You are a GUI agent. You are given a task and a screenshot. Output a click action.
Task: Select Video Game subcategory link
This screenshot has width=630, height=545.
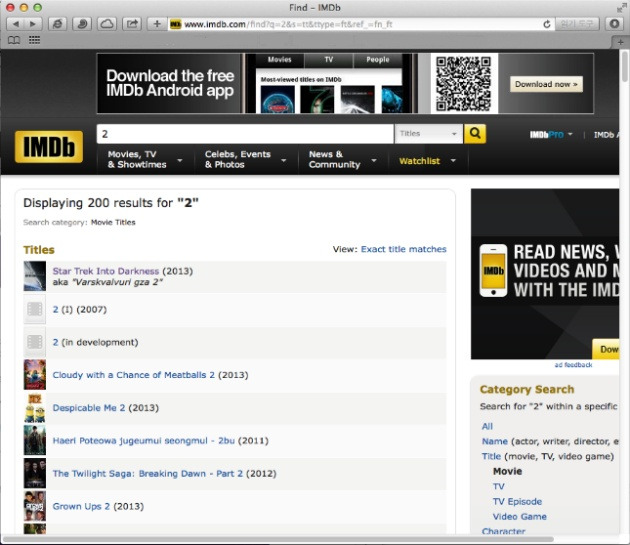pyautogui.click(x=520, y=516)
